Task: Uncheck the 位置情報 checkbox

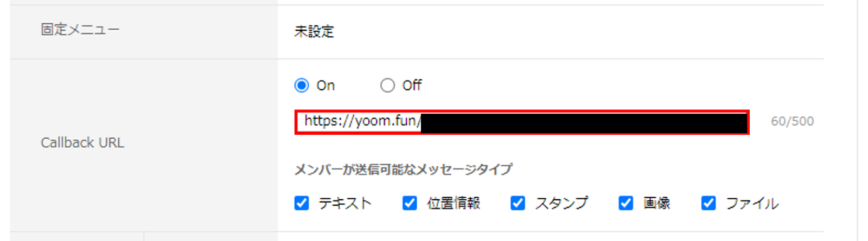Action: pyautogui.click(x=410, y=203)
